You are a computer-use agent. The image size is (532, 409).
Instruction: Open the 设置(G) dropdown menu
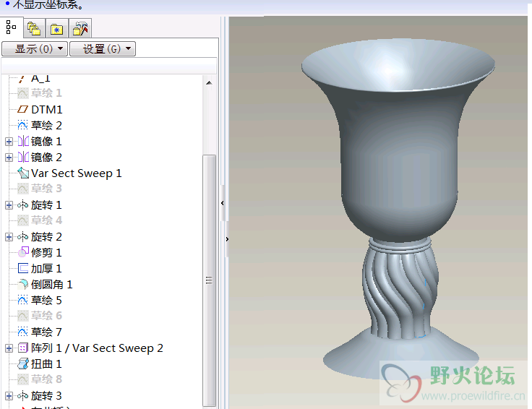click(x=103, y=49)
